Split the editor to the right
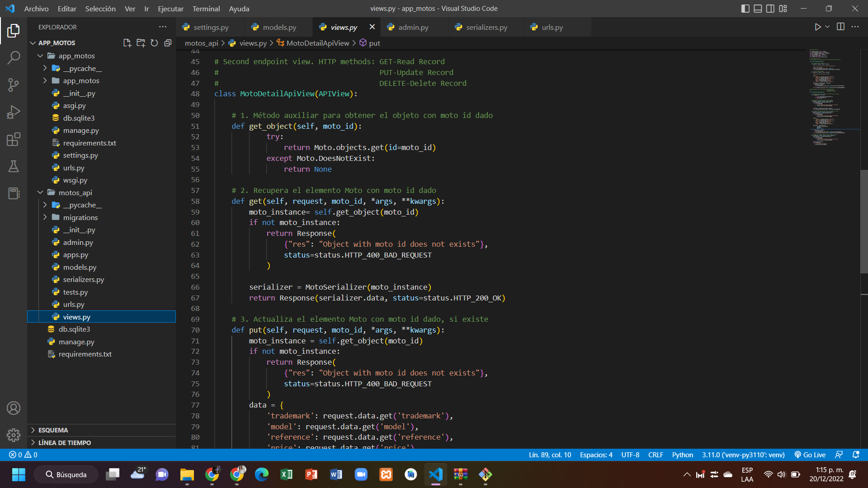The height and width of the screenshot is (488, 868). point(841,27)
